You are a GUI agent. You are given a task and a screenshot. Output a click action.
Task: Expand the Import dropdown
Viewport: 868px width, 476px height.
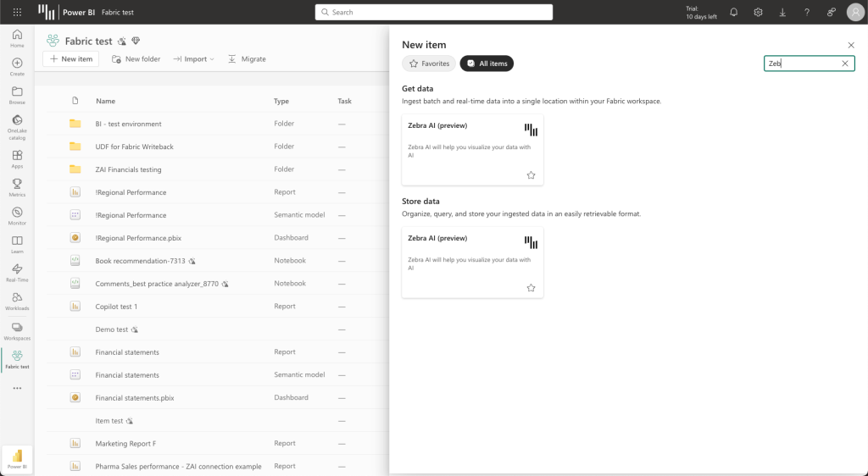click(x=194, y=58)
